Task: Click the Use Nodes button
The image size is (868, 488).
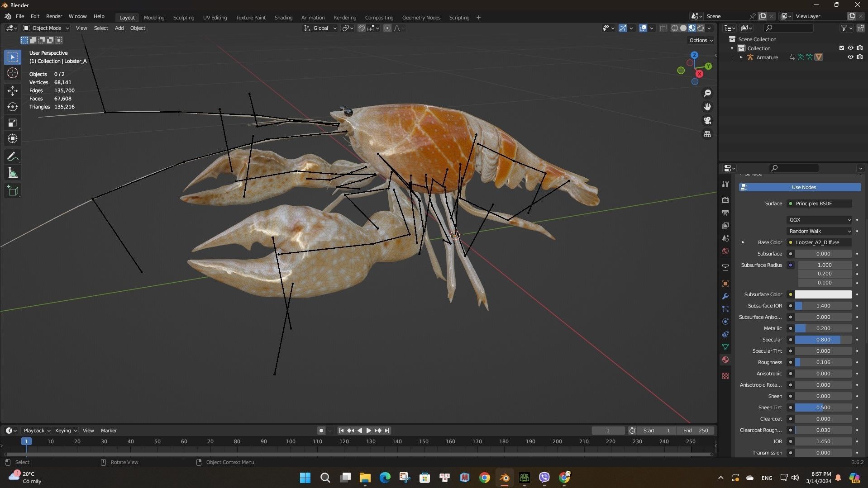Action: click(x=800, y=187)
